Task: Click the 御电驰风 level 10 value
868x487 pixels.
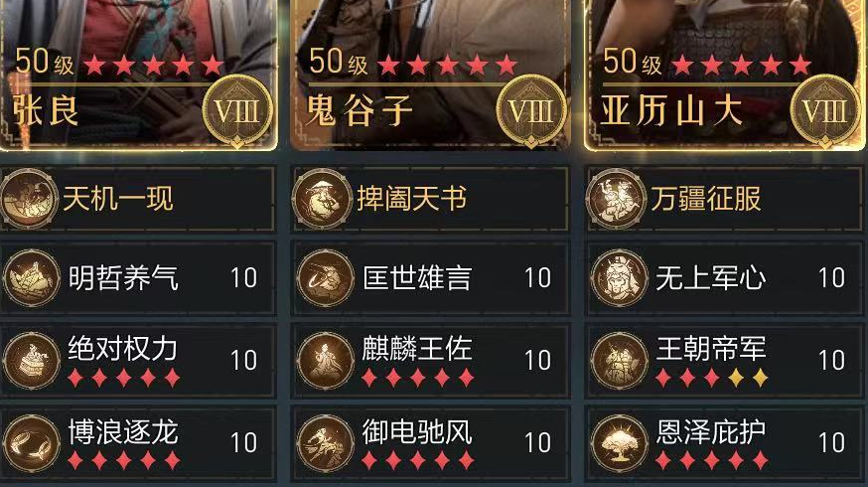Action: coord(537,442)
